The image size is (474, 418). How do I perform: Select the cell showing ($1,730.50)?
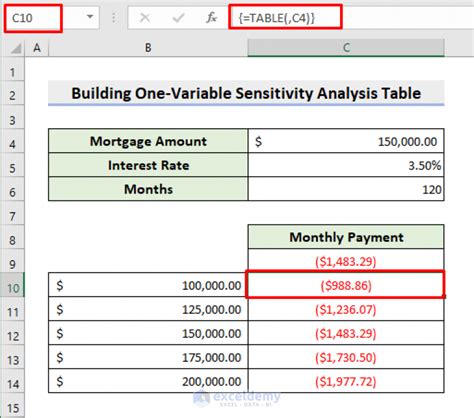click(346, 357)
